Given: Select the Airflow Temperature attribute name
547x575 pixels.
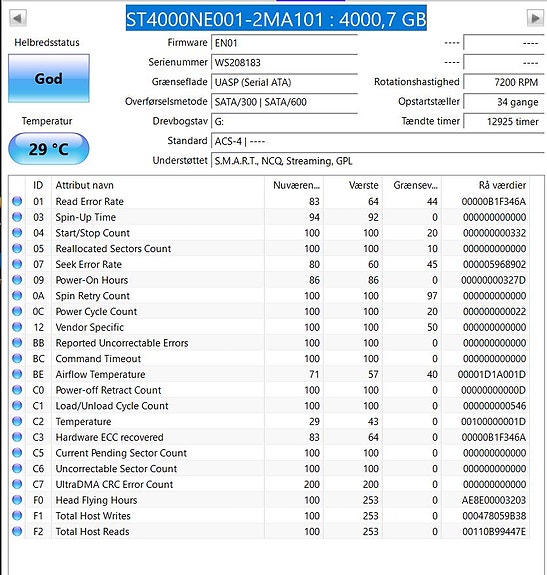Looking at the screenshot, I should click(x=100, y=374).
